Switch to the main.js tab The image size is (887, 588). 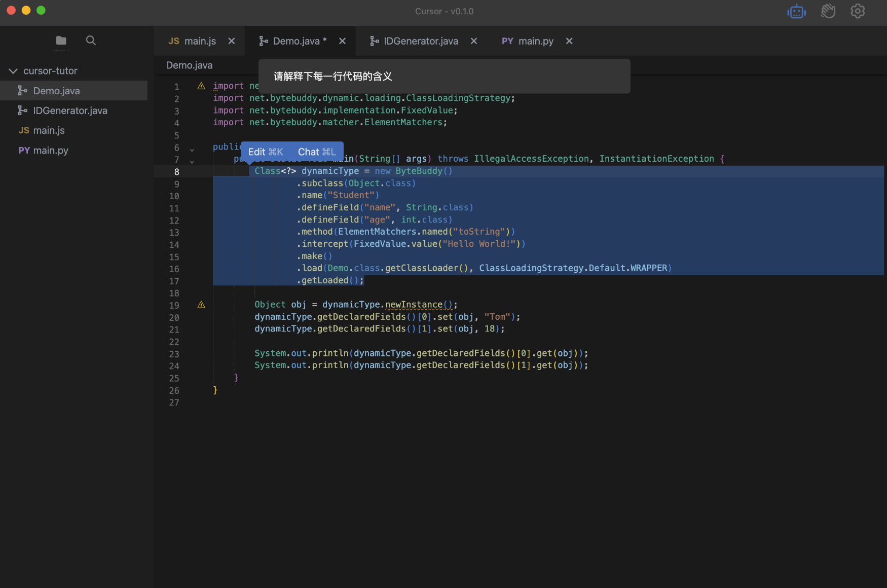coord(200,41)
